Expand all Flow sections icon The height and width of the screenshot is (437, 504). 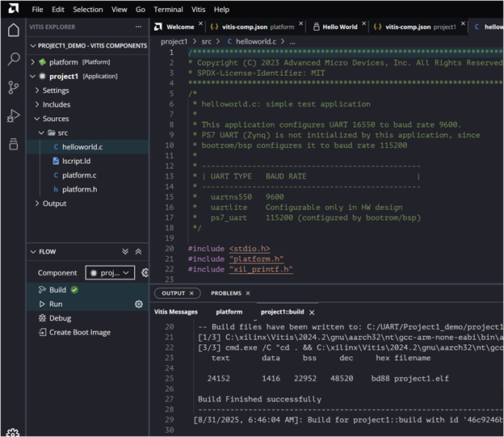125,251
